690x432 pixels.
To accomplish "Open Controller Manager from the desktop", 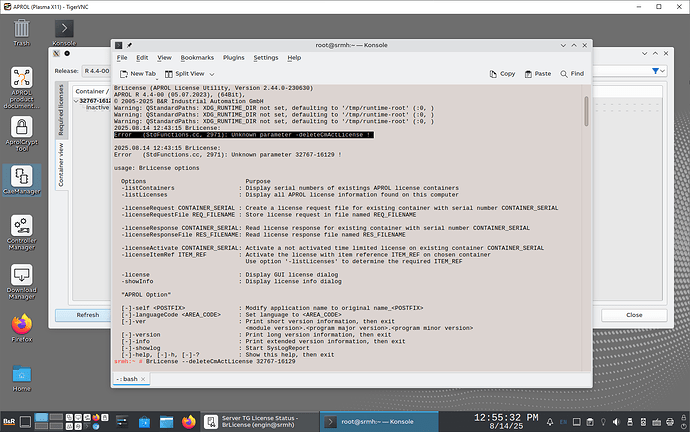I will point(22,233).
